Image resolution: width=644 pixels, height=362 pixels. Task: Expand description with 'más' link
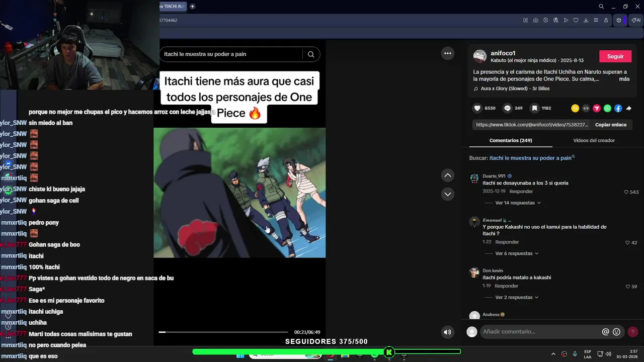pos(624,79)
